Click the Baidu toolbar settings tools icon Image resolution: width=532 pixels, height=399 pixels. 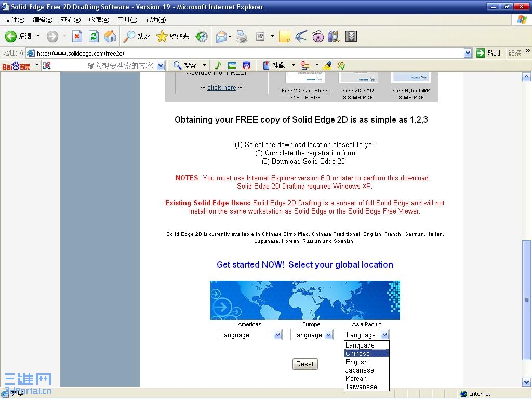point(341,65)
